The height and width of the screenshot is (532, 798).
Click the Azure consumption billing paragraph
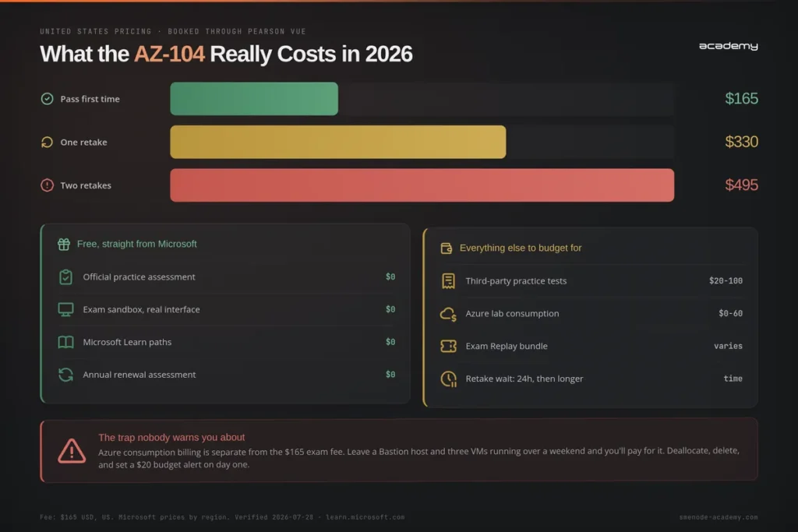(418, 458)
